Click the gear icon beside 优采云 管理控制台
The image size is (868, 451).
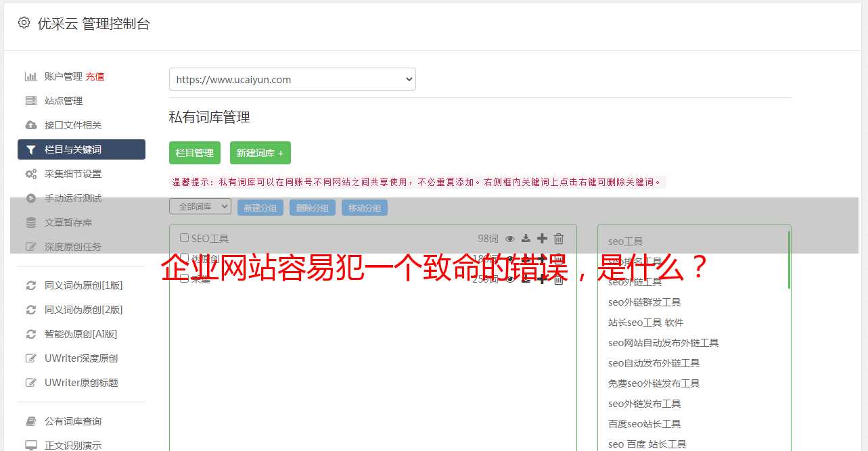pyautogui.click(x=24, y=23)
